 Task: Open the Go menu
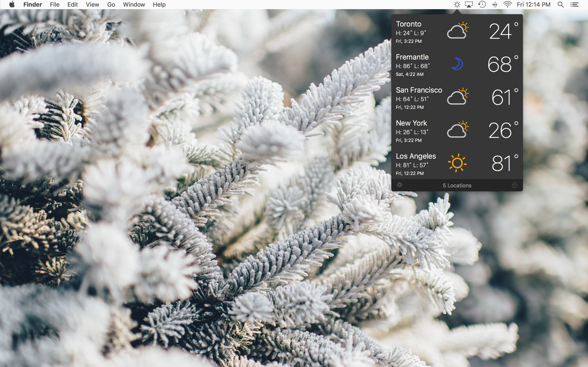click(x=111, y=4)
